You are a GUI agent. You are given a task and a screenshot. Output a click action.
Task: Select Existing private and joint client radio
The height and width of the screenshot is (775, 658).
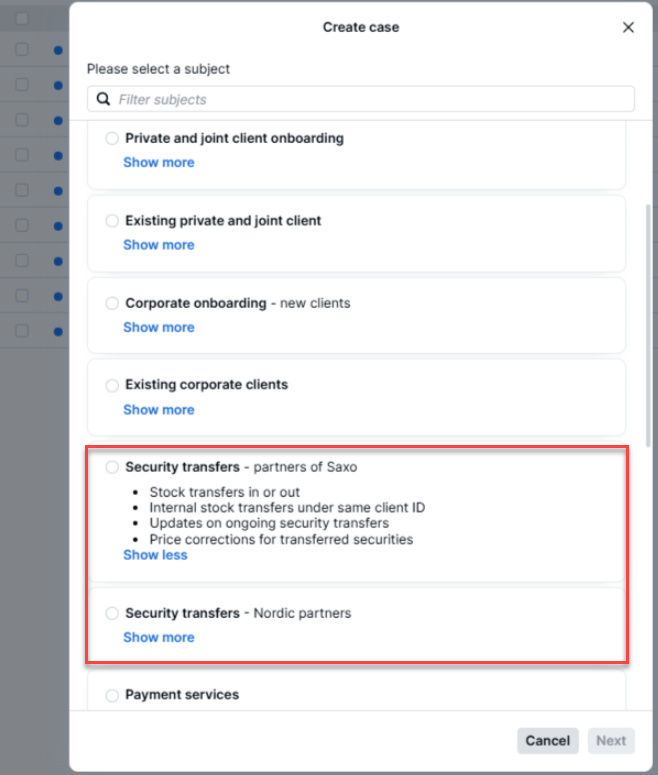tap(112, 221)
